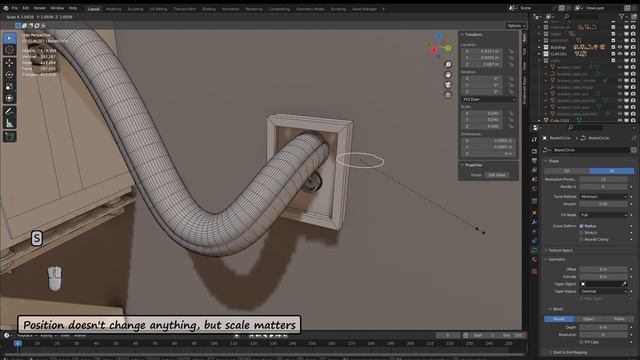Switch to the Geometry Nodes workspace tab
The height and width of the screenshot is (360, 640).
tap(310, 9)
